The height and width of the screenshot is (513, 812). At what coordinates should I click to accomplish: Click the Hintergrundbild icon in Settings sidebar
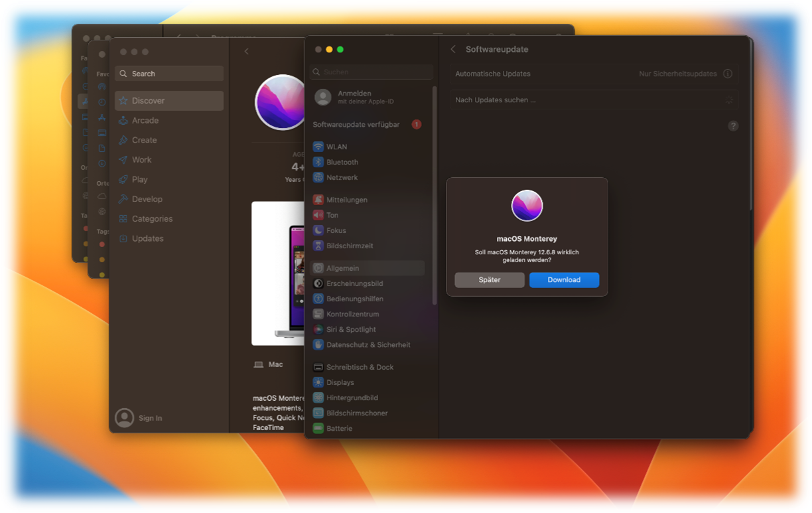click(x=318, y=398)
